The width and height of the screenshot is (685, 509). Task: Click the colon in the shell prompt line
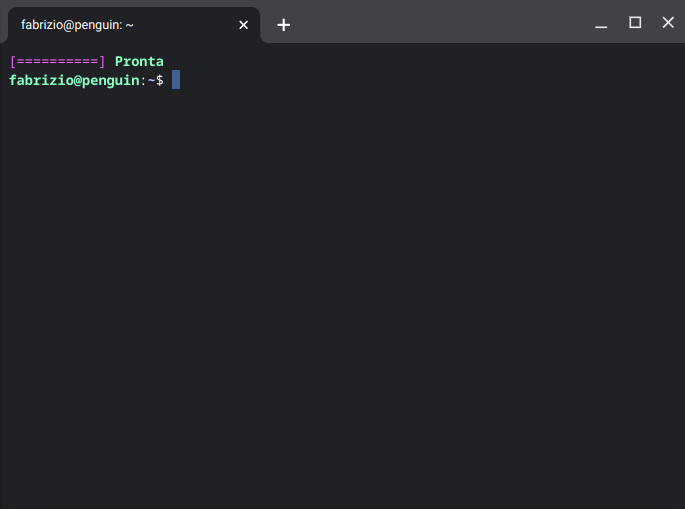[143, 80]
